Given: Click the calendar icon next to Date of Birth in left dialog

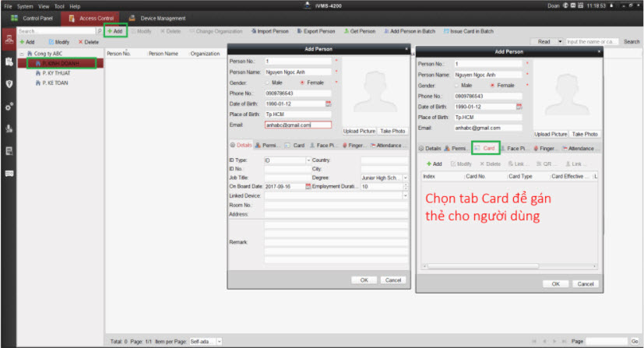Looking at the screenshot, I should point(328,103).
